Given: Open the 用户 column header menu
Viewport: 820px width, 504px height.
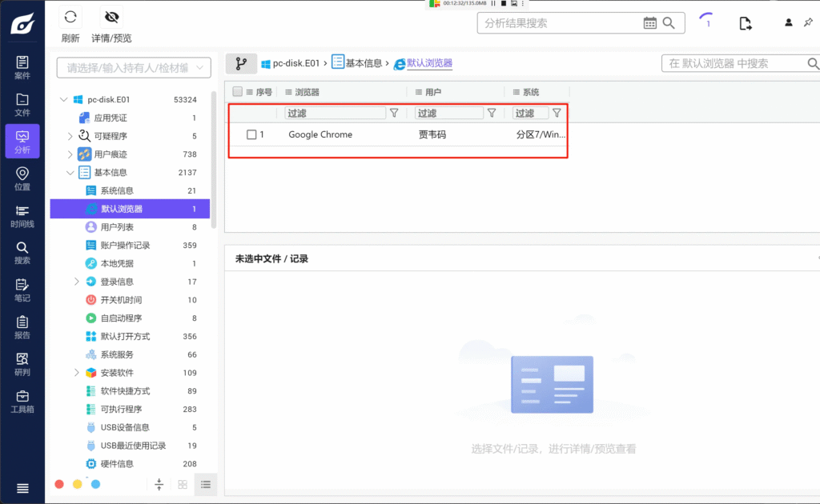Looking at the screenshot, I should click(x=418, y=92).
